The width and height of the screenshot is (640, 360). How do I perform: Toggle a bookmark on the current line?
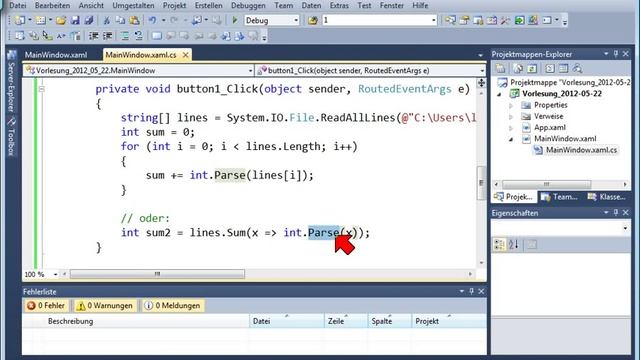pyautogui.click(x=157, y=36)
